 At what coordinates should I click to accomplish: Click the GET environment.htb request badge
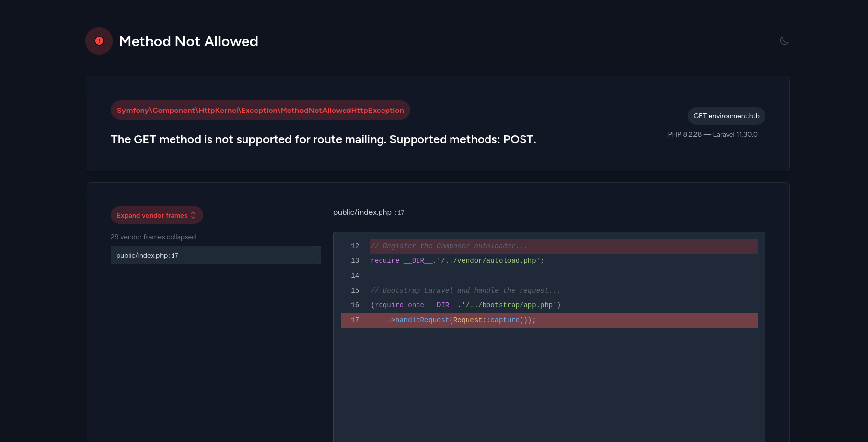727,116
